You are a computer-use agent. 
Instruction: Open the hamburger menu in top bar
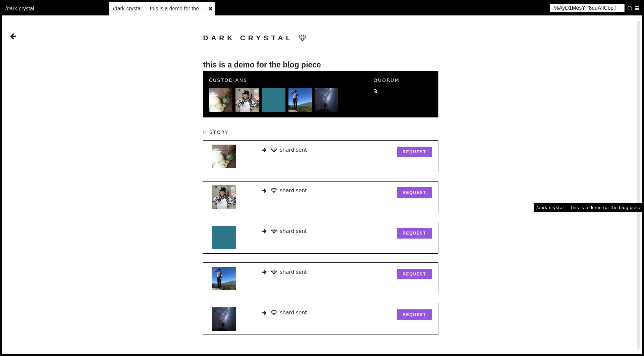pyautogui.click(x=637, y=8)
